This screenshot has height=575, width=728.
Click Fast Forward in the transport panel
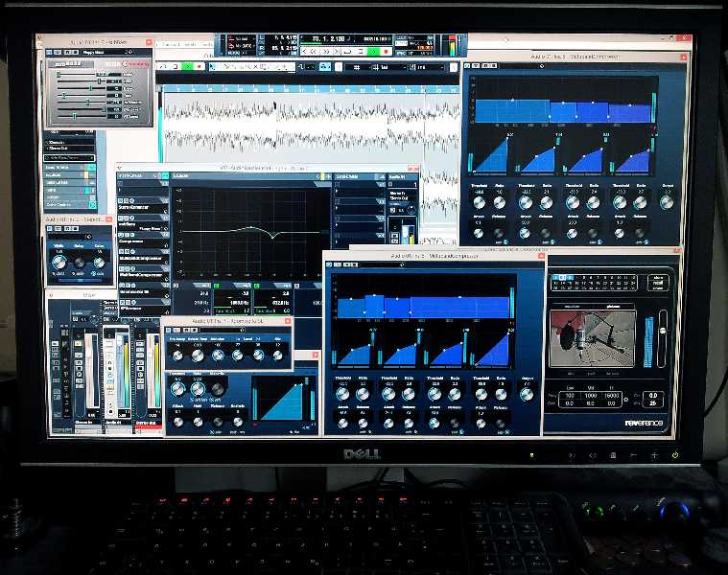[326, 52]
